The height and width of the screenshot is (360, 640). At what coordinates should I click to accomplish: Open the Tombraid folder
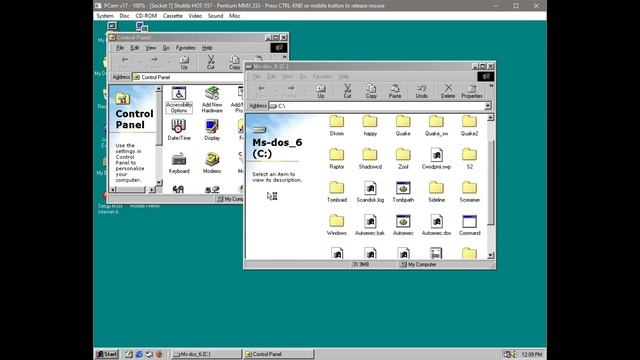pyautogui.click(x=337, y=191)
